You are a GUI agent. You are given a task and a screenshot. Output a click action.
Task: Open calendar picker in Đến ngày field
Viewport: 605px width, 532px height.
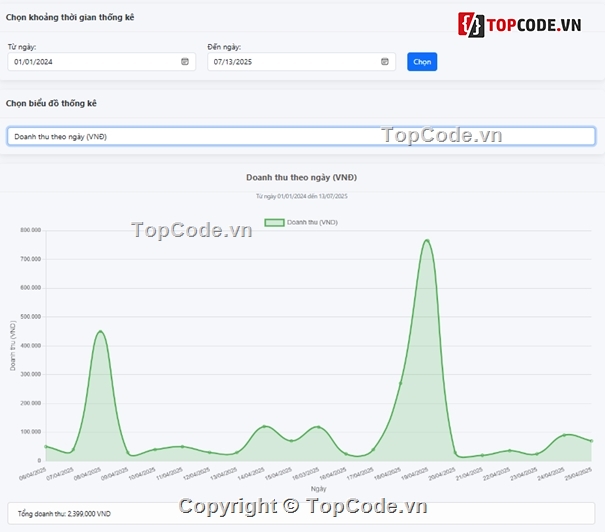[x=385, y=62]
